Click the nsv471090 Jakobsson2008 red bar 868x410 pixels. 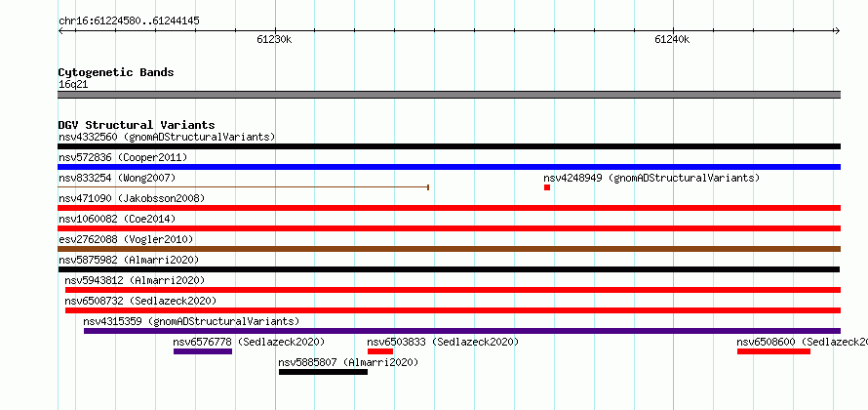point(449,208)
